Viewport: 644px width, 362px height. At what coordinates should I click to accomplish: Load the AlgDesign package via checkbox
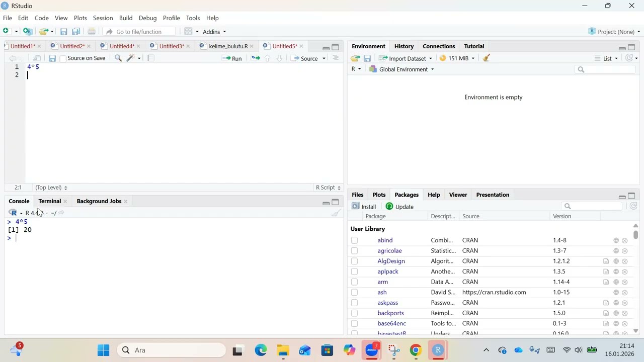pyautogui.click(x=354, y=261)
